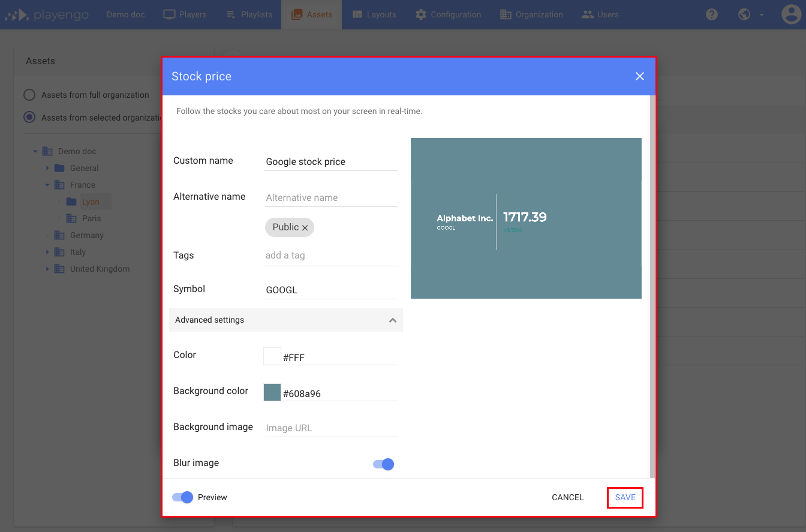Click the 'Follow the stocks' description text

(299, 111)
